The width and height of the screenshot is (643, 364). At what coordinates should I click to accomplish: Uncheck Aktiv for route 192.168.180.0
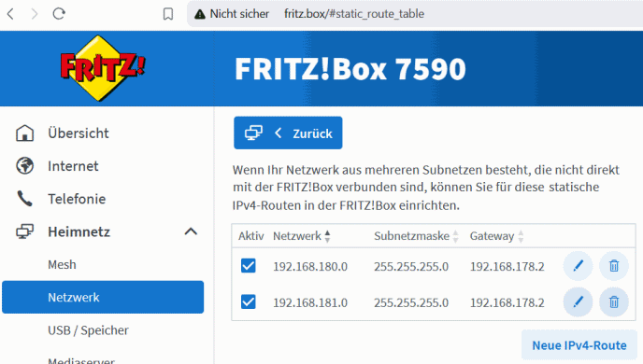[x=248, y=266]
